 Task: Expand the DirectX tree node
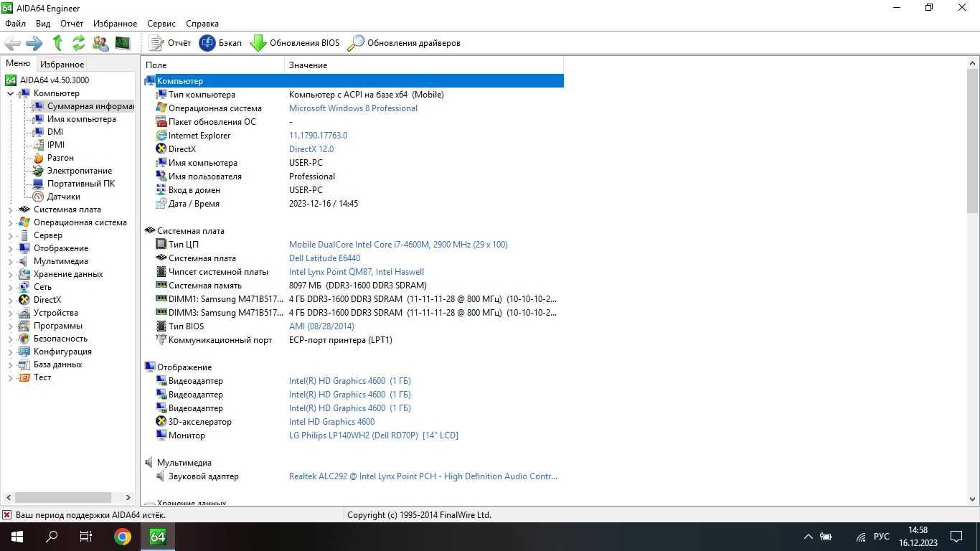coord(10,300)
